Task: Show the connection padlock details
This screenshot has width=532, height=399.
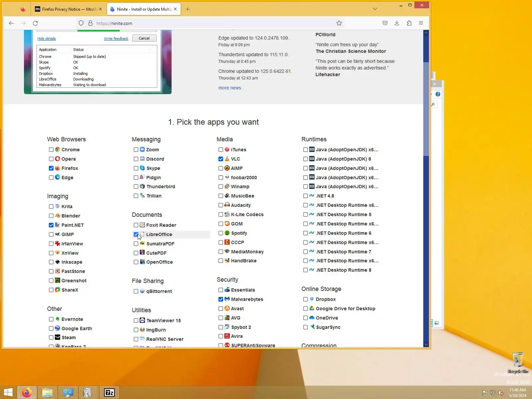Action: pyautogui.click(x=90, y=23)
